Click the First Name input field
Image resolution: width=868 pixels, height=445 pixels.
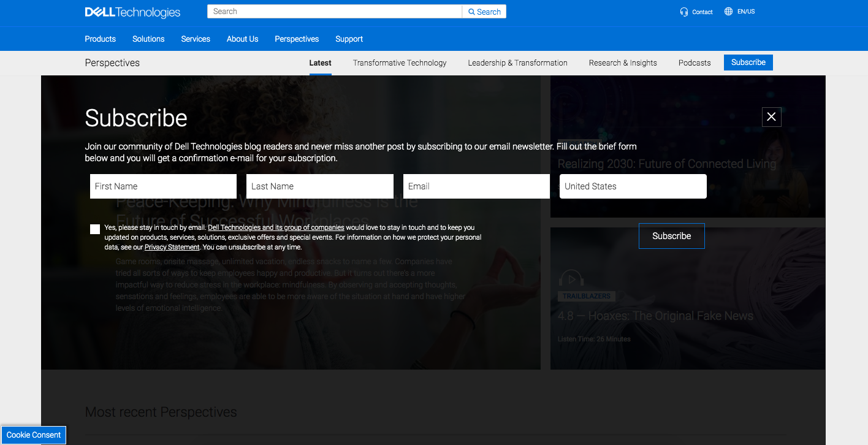[x=163, y=186]
